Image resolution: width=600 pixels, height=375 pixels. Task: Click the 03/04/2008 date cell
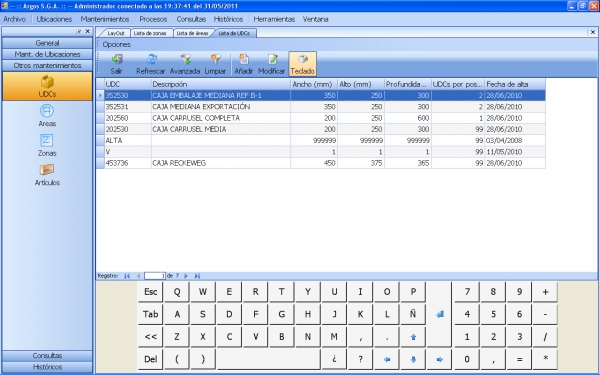(515, 140)
